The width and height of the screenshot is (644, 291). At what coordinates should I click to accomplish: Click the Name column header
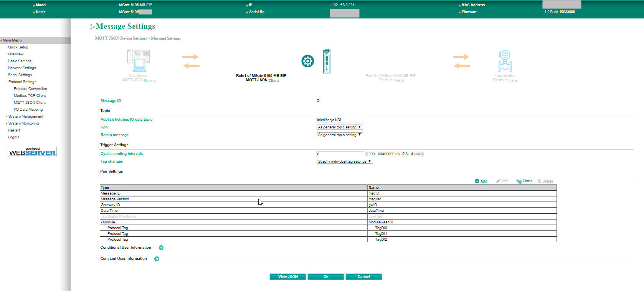click(462, 188)
